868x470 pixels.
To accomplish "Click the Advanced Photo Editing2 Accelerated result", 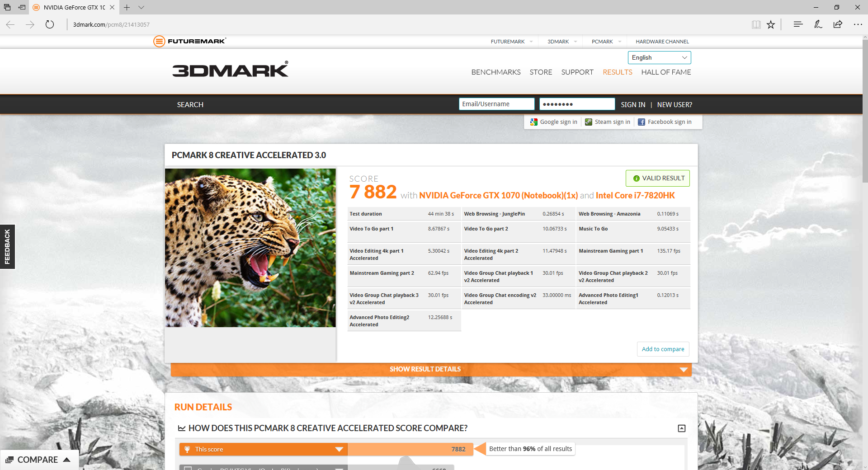I will pos(404,321).
